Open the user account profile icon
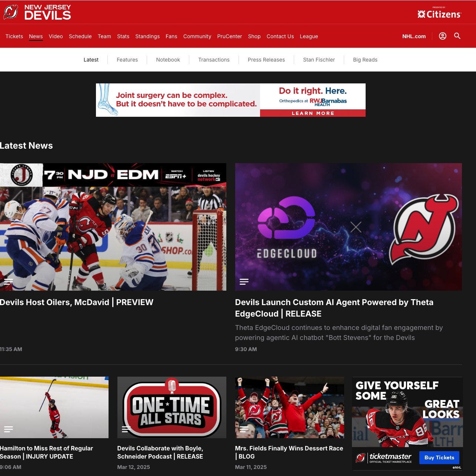 (443, 36)
